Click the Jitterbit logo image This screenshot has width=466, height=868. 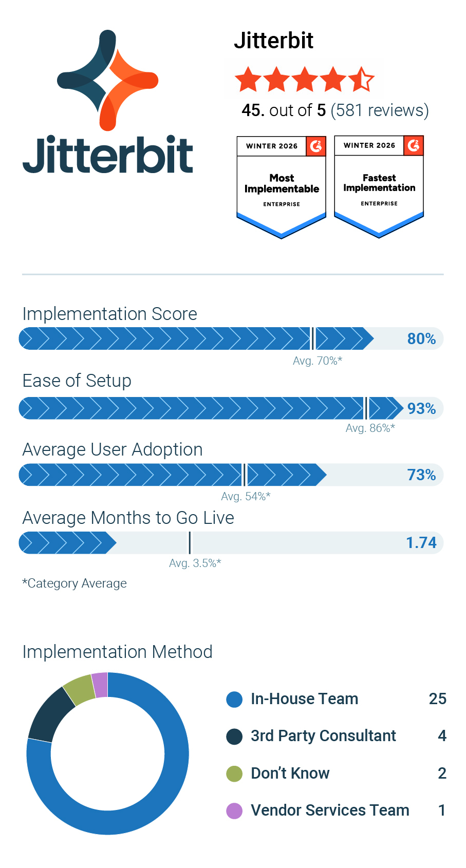pyautogui.click(x=108, y=102)
